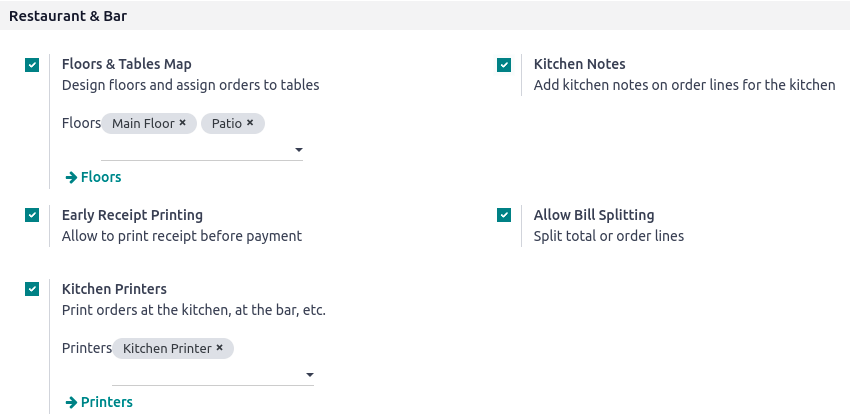Image resolution: width=850 pixels, height=418 pixels.
Task: Click the arrow icon beside Floors link
Action: (71, 177)
